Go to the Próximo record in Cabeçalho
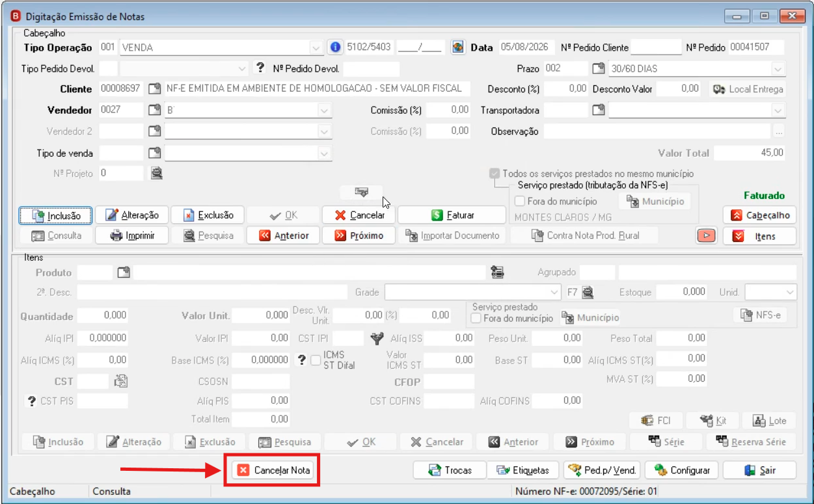814x504 pixels. point(359,235)
